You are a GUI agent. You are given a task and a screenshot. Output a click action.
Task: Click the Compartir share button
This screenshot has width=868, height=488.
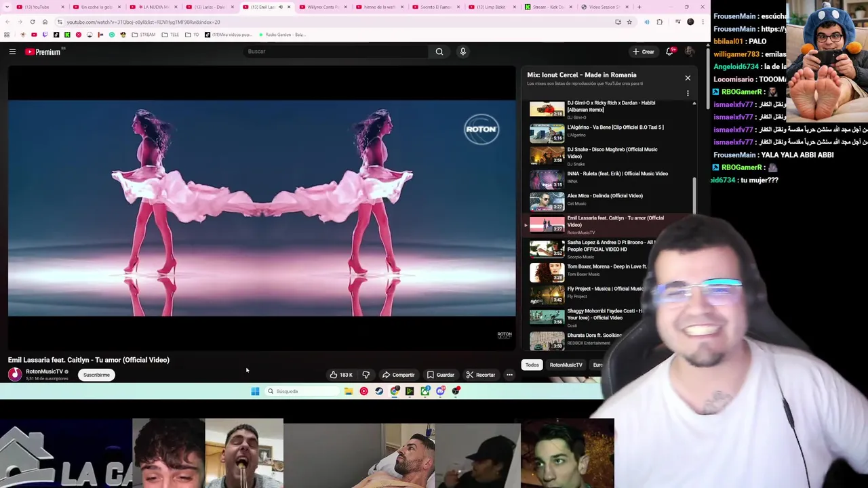[x=398, y=375]
